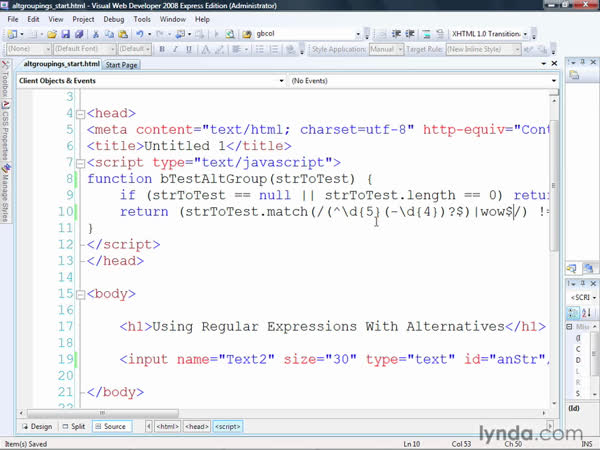The height and width of the screenshot is (450, 600).
Task: Open the XHTML 1.0 Transitional schema dropdown
Action: (553, 34)
